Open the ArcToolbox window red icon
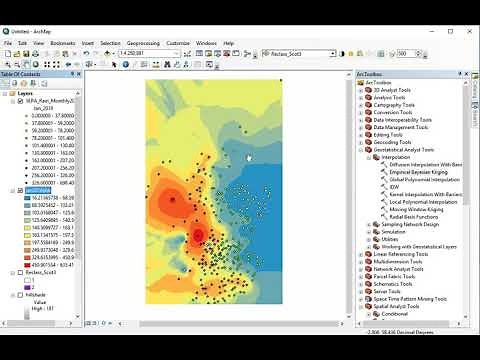This screenshot has width=480, height=360. point(227,54)
